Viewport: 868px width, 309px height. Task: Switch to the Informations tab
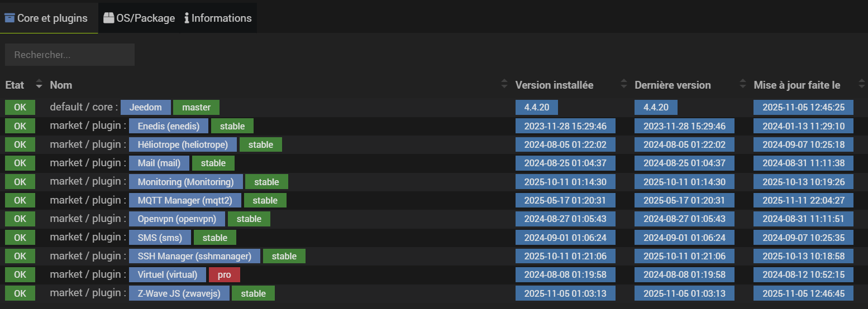[218, 18]
